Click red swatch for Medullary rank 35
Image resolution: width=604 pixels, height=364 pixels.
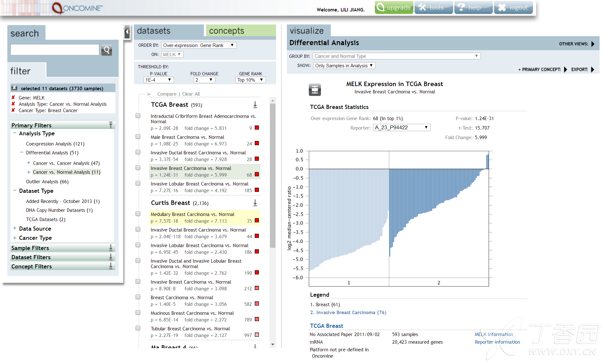[x=257, y=220]
